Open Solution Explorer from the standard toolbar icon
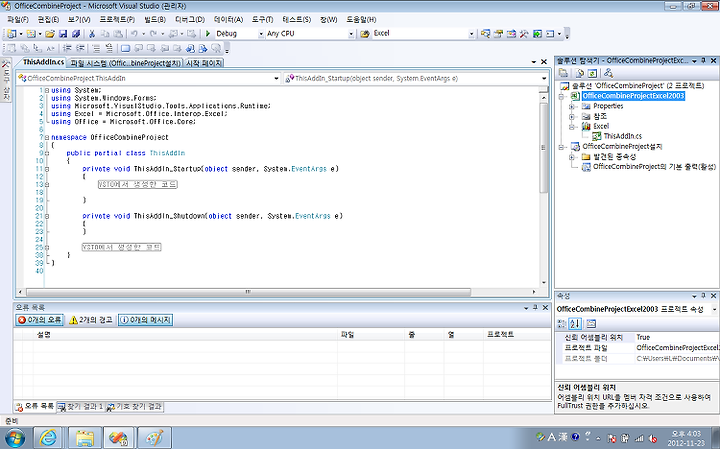720x449 pixels. tap(485, 34)
